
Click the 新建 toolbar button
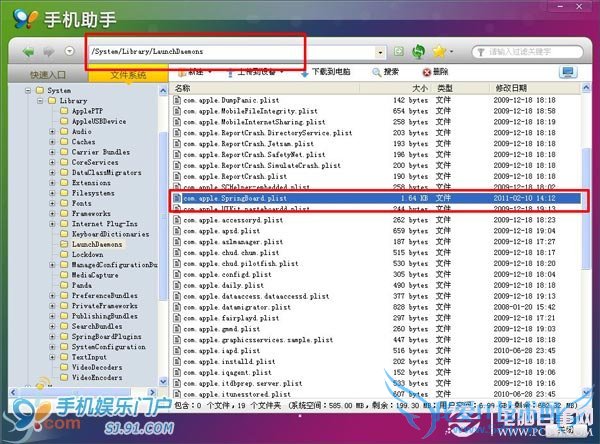coord(195,72)
